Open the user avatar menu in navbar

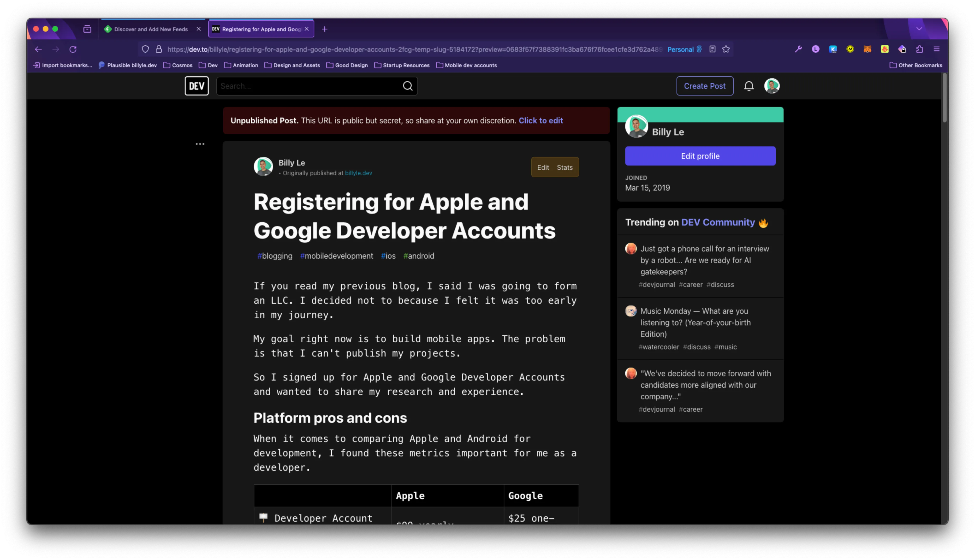pos(772,86)
